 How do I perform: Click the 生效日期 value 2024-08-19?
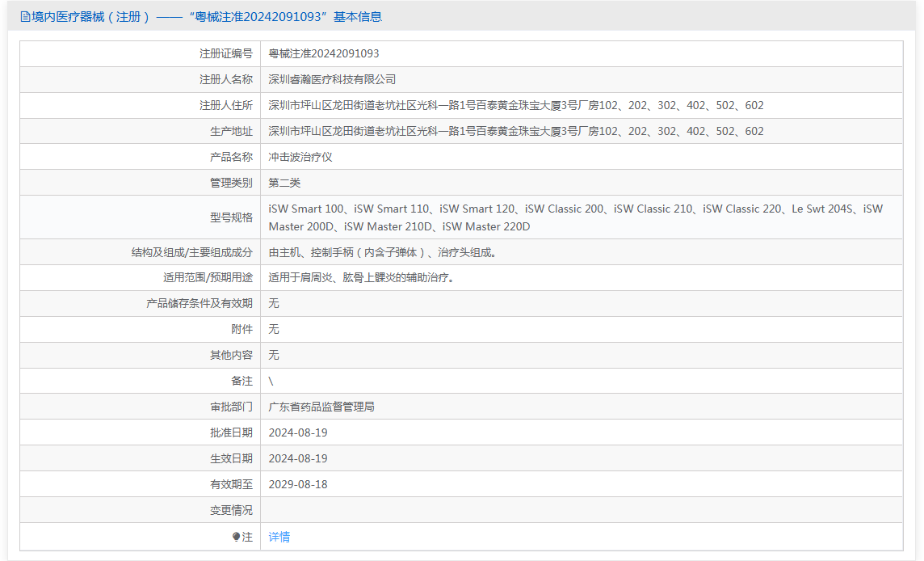point(298,459)
